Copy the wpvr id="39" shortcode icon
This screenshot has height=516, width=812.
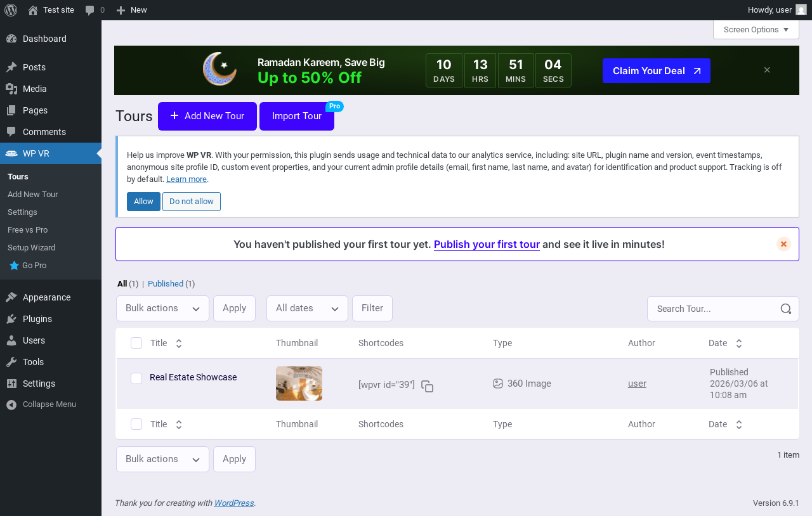tap(428, 386)
